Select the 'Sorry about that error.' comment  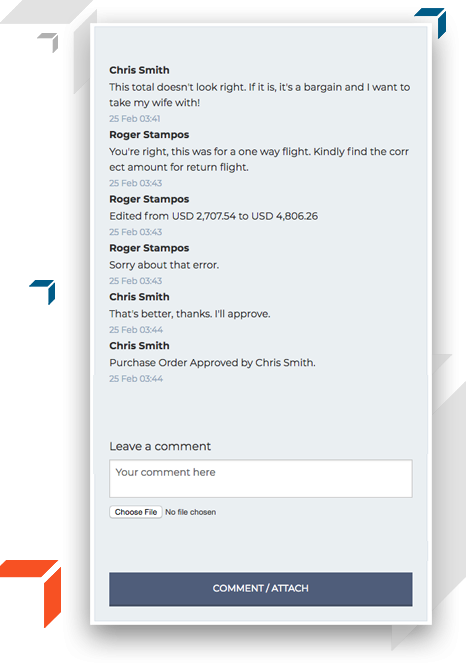tap(164, 265)
